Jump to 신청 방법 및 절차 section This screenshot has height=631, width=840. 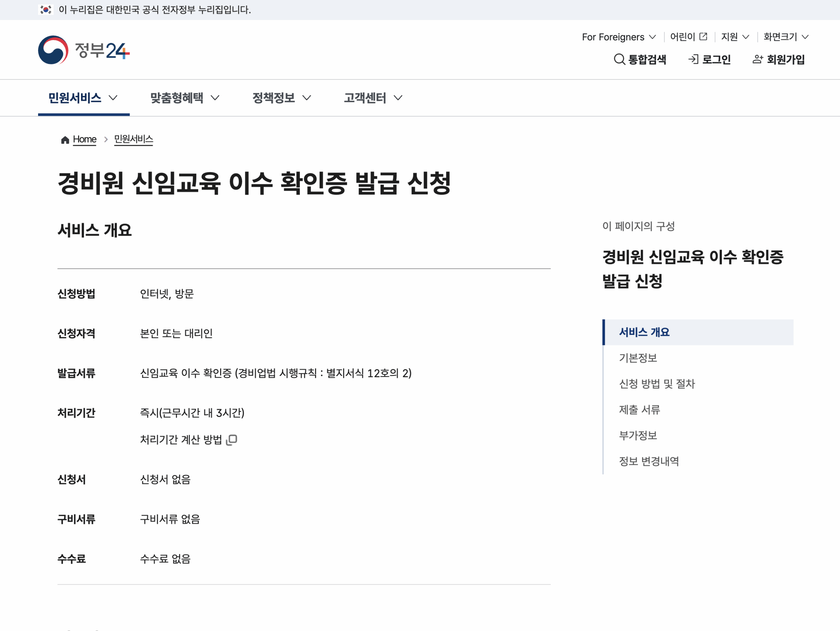(x=657, y=384)
